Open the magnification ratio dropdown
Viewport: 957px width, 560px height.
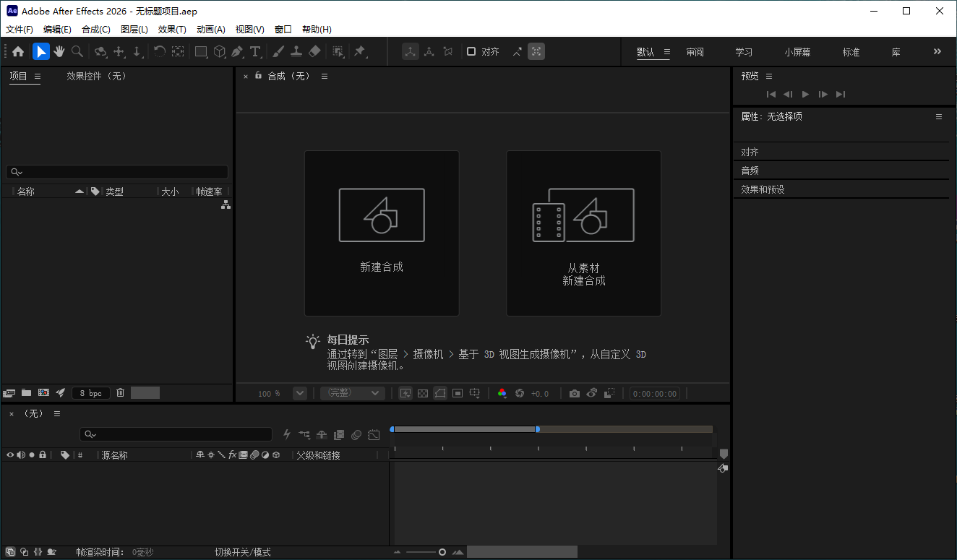300,393
